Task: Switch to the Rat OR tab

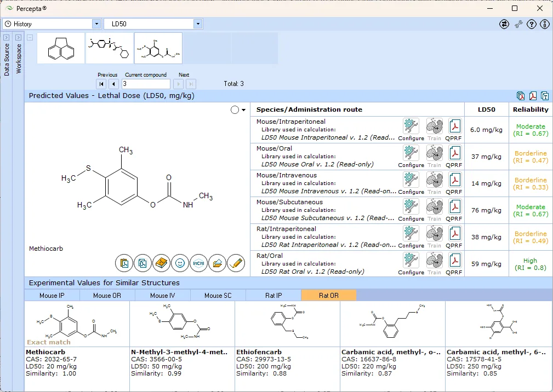Action: click(329, 296)
